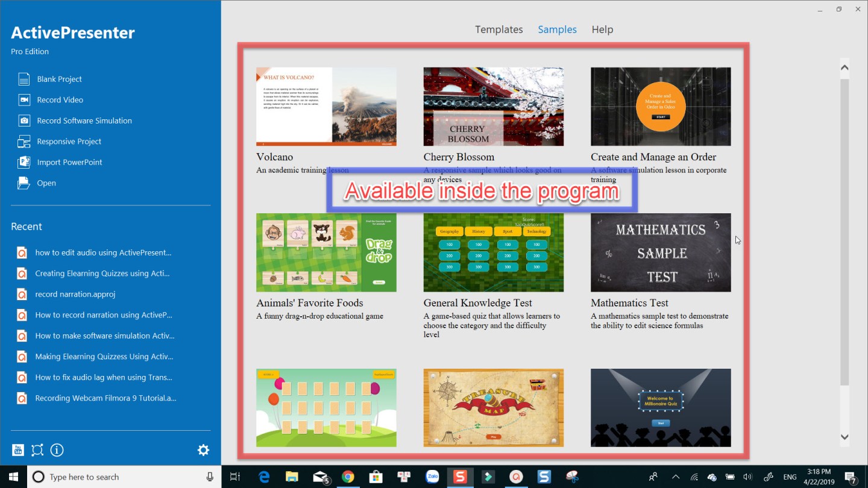Open recent 'Recording Webcam Filmora 9 Tutorial.a...'
Image resolution: width=868 pixels, height=488 pixels.
click(x=96, y=398)
